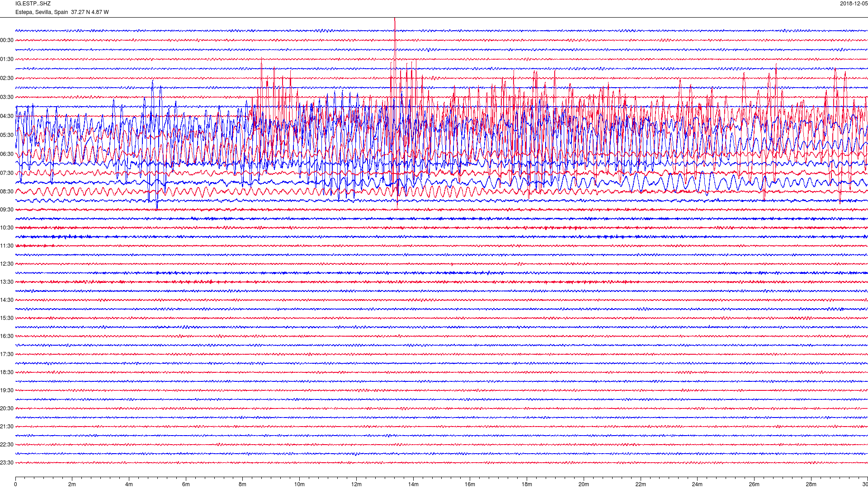
Task: Select the 08:30 time label
Action: point(7,192)
